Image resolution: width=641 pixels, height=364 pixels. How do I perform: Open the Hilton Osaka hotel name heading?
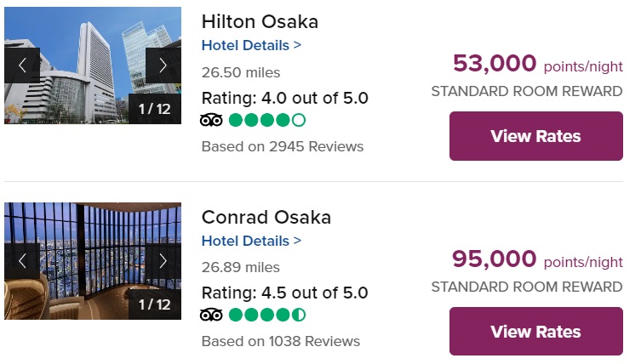pos(260,21)
